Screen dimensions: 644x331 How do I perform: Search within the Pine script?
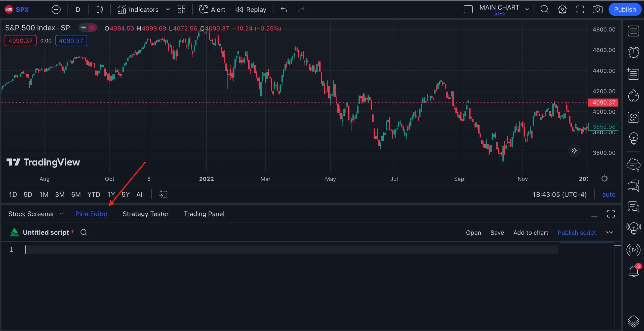84,233
